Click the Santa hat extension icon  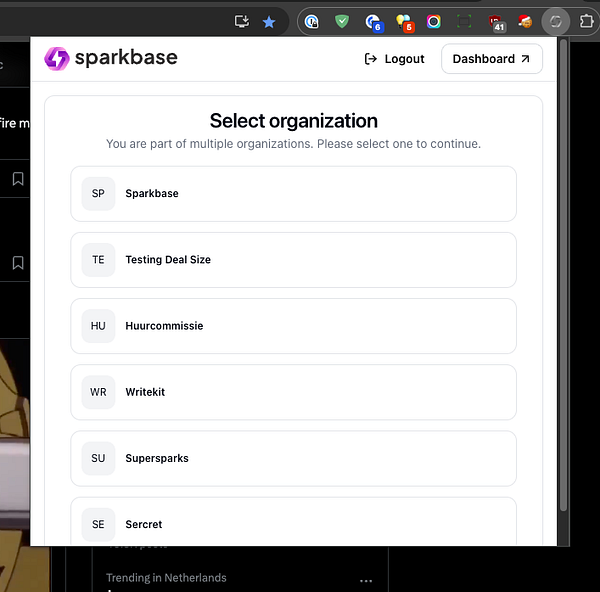tap(525, 22)
